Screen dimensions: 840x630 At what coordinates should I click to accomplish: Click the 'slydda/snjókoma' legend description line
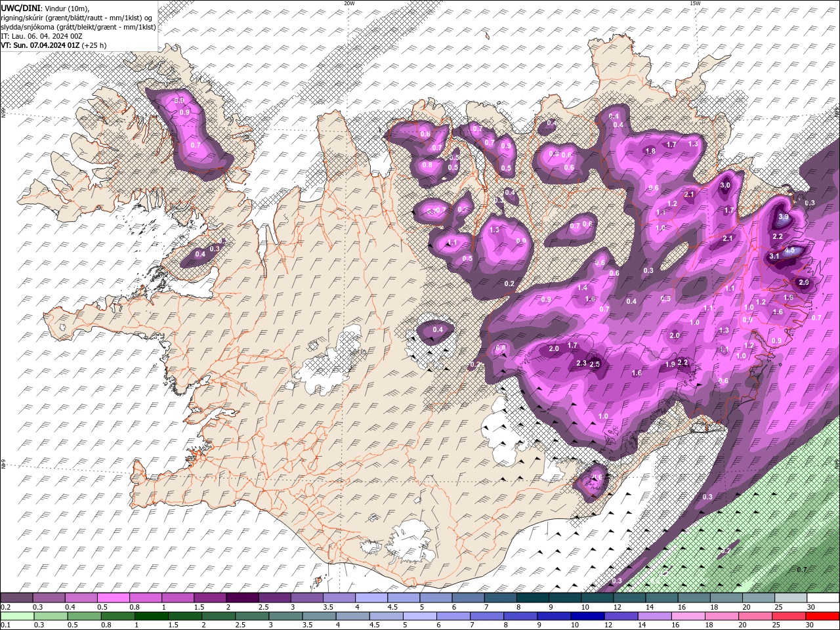[78, 27]
